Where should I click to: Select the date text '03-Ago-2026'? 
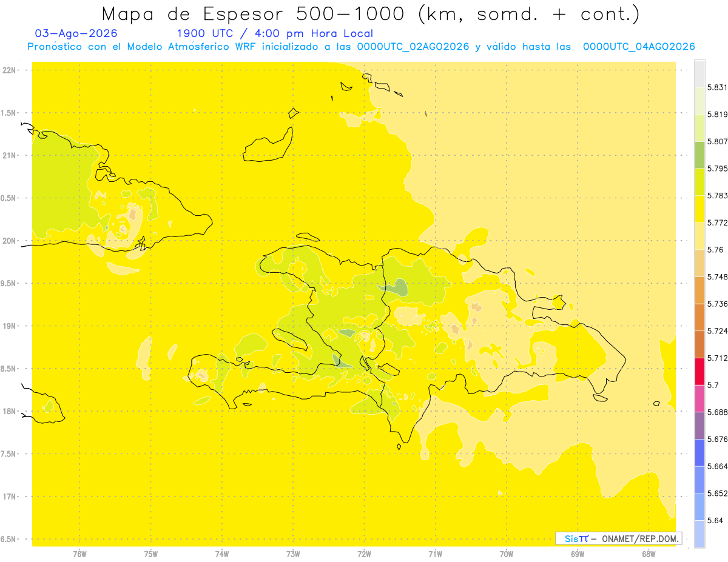pos(76,33)
